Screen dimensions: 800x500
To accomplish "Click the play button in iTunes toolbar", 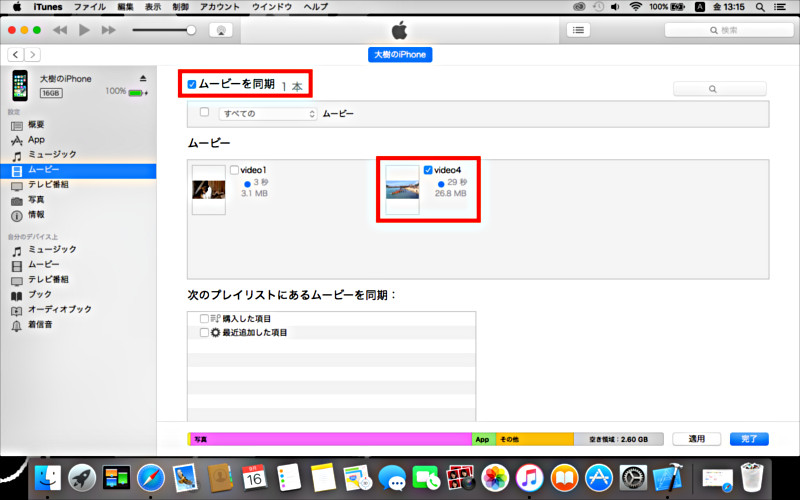I will (x=84, y=30).
